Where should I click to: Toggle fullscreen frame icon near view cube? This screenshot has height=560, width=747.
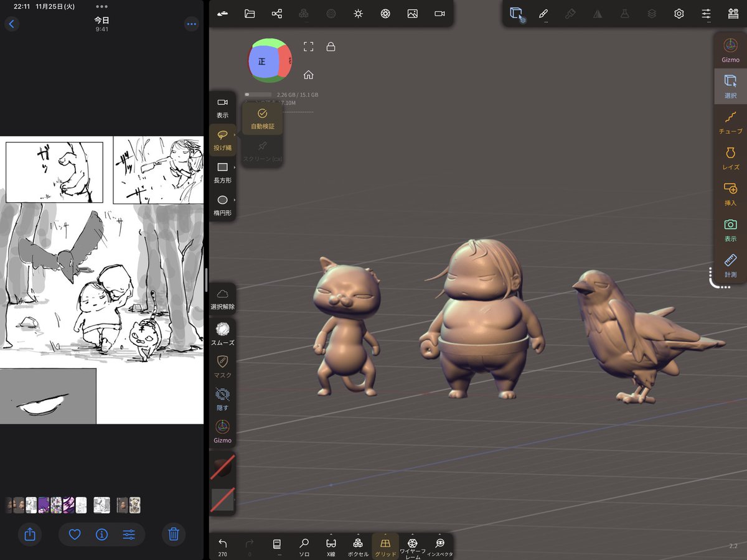[308, 47]
